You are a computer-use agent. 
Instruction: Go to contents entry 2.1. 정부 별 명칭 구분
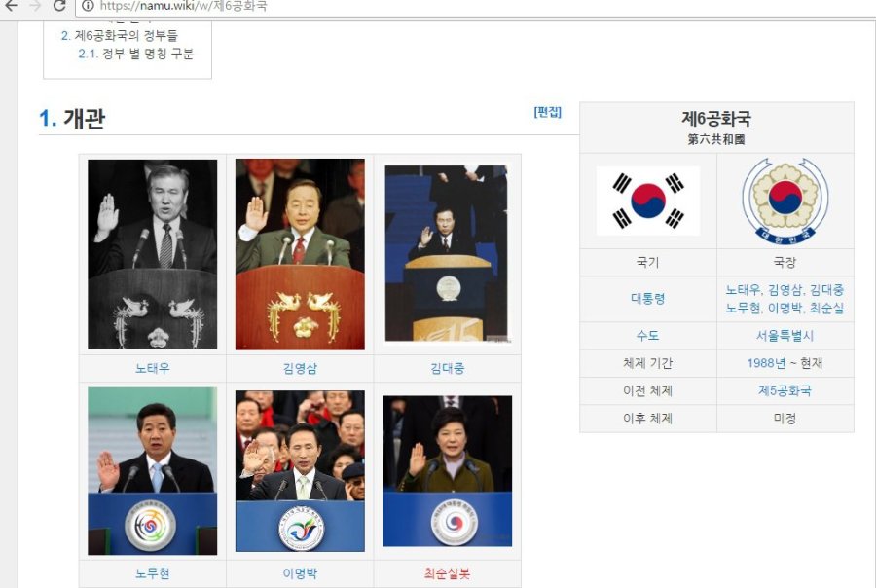[x=135, y=54]
